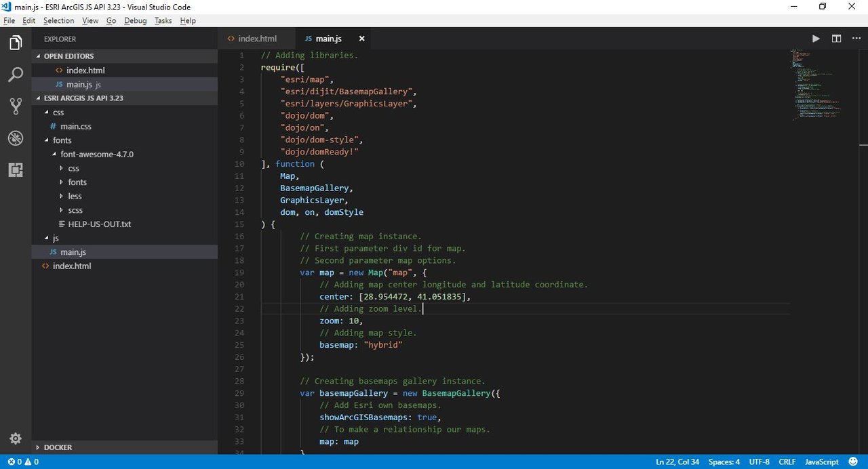Change JavaScript language mode in status bar
This screenshot has width=868, height=469.
click(822, 462)
